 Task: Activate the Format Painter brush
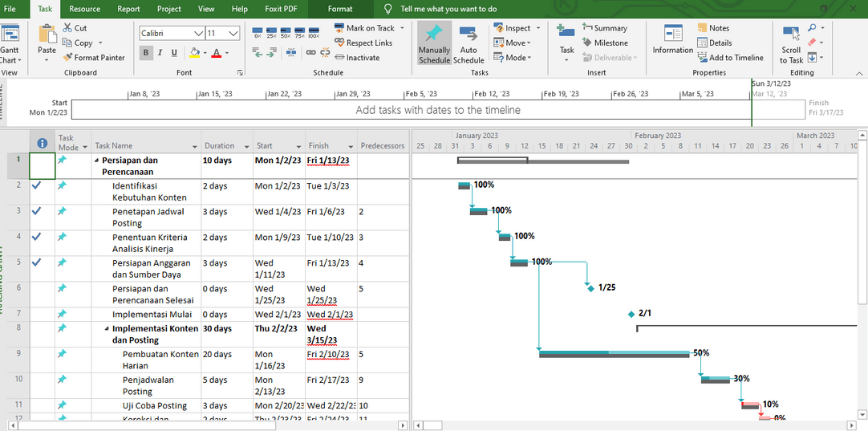[x=67, y=57]
